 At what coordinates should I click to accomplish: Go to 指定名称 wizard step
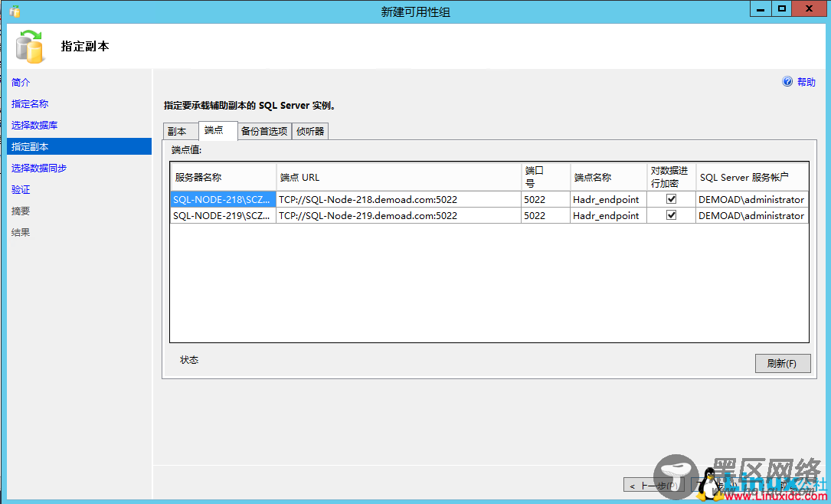pyautogui.click(x=30, y=104)
